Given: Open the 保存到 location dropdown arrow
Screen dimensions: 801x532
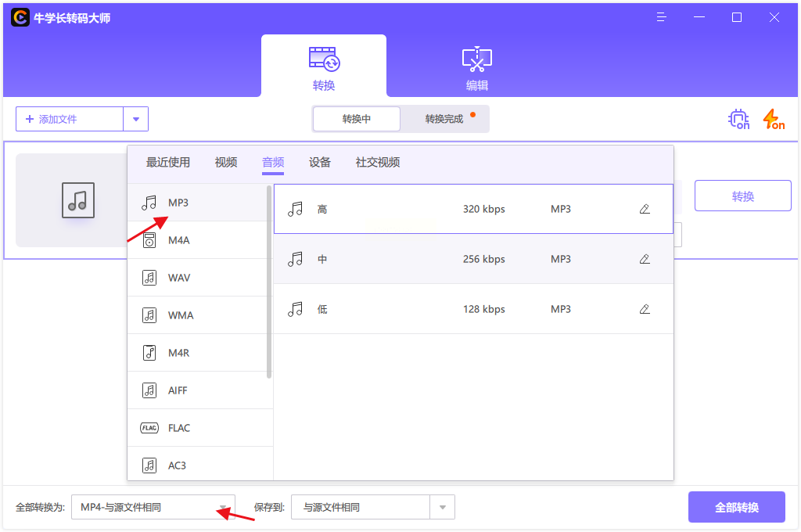Looking at the screenshot, I should [443, 508].
